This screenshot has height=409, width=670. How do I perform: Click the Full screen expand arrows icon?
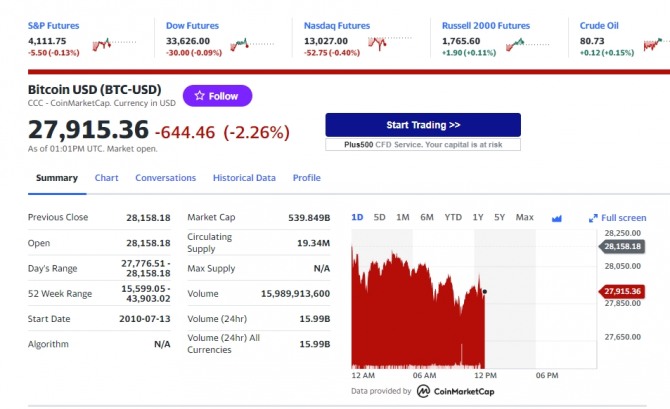593,218
